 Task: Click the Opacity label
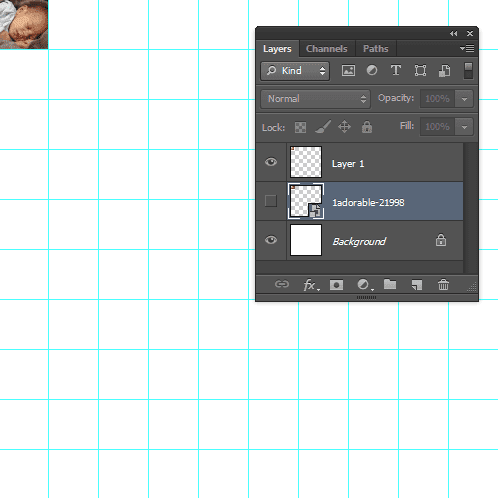coord(396,98)
